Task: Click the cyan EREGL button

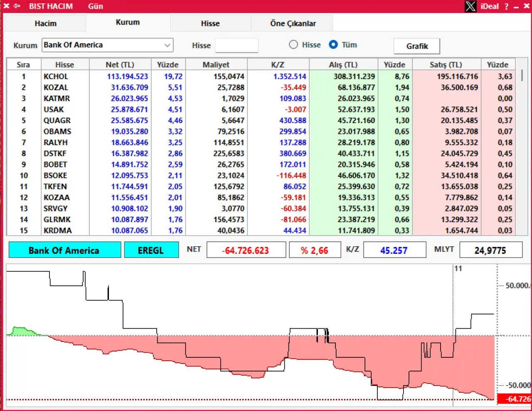Action: tap(151, 250)
